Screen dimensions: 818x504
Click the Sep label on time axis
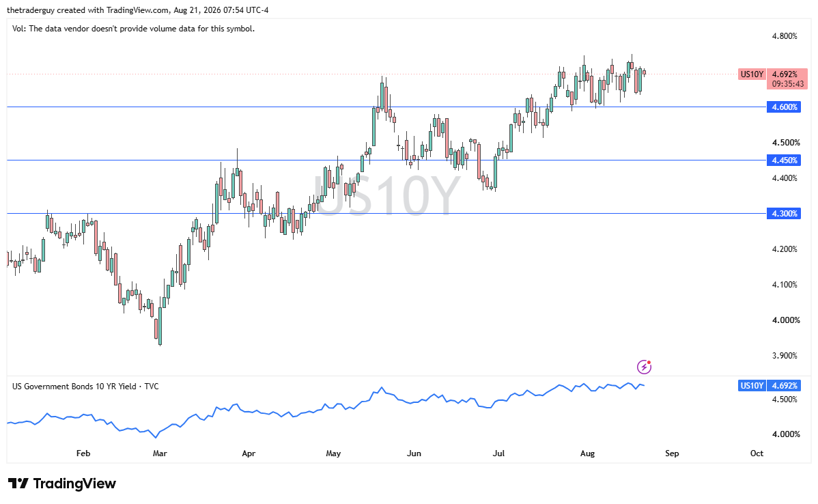672,453
